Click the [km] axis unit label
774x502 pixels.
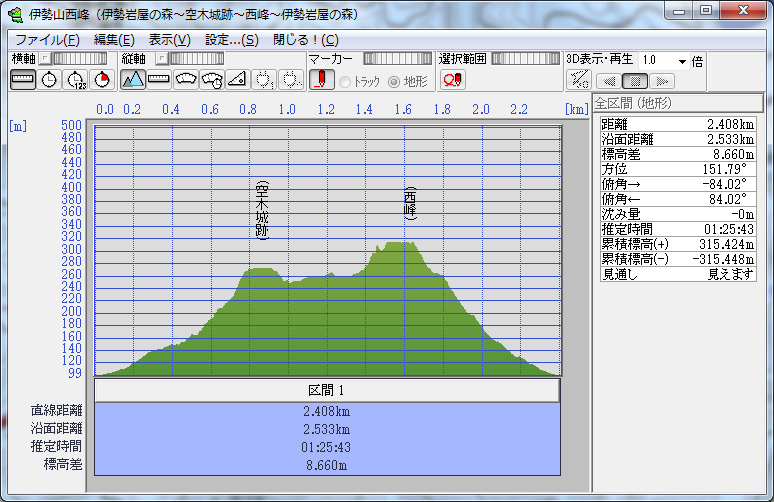[577, 109]
